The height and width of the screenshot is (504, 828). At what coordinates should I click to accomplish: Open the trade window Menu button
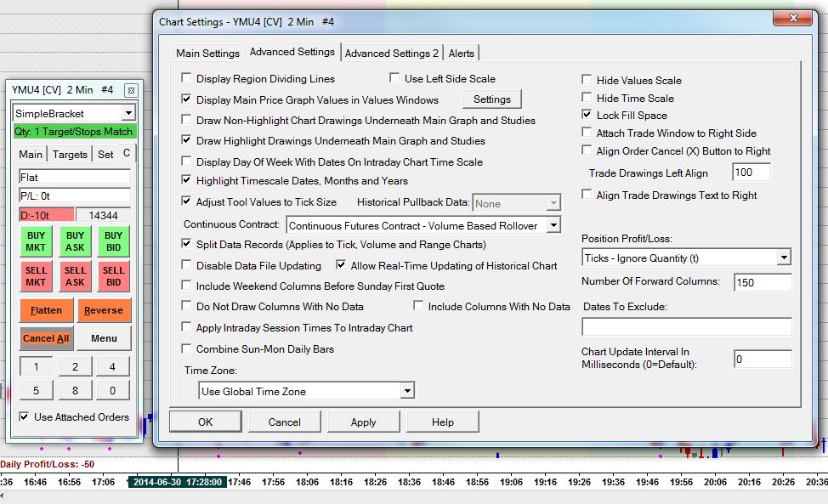(104, 338)
